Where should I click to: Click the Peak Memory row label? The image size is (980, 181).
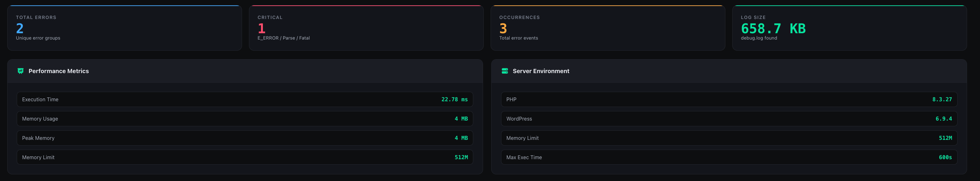point(38,138)
